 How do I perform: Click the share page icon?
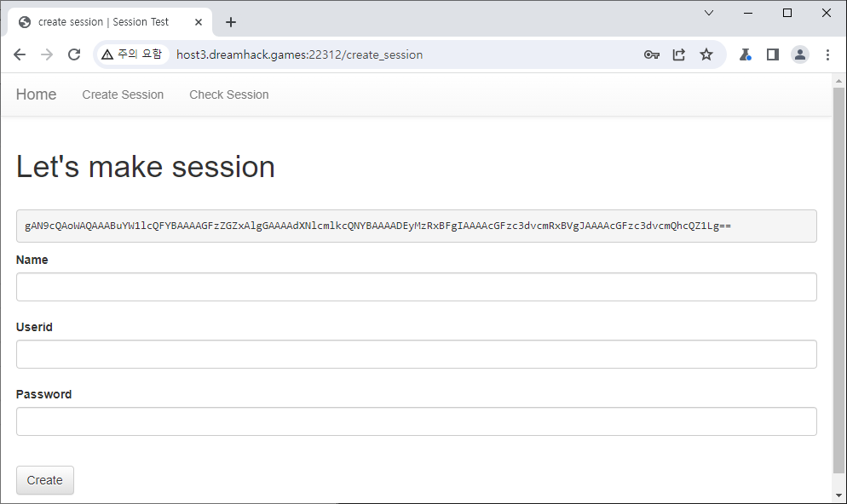[x=679, y=54]
